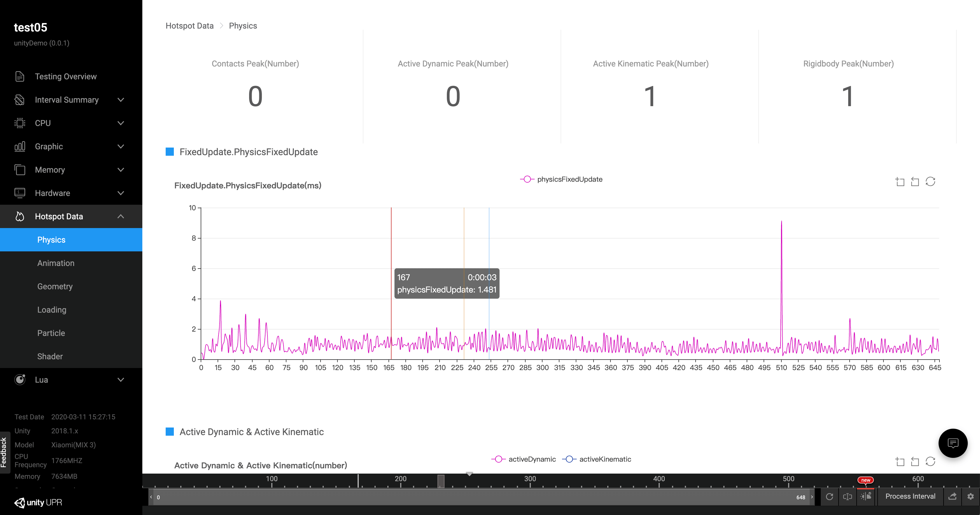Viewport: 980px width, 515px height.
Task: Click zoom reset icon on PhysicsFixedUpdate chart
Action: coord(915,182)
